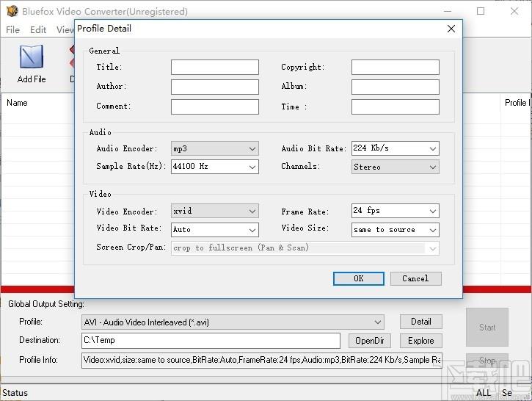Confirm with the OK button

coord(359,278)
